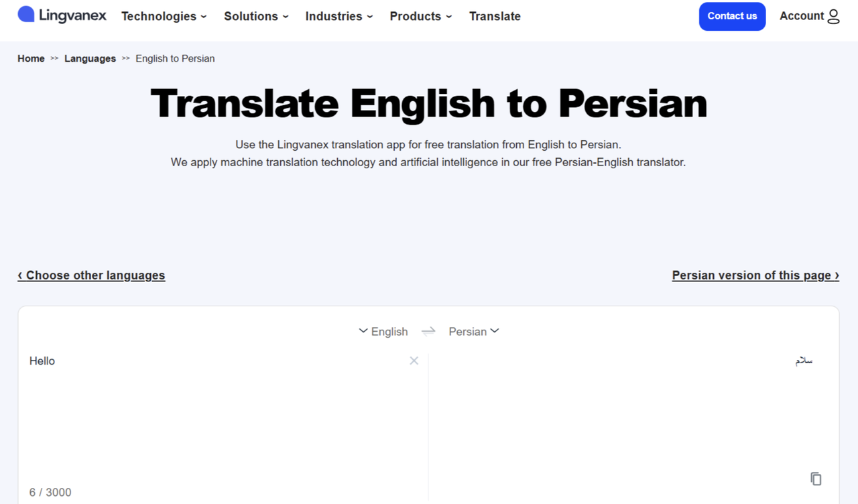Open the Persian version of this page
The height and width of the screenshot is (504, 858).
click(755, 275)
